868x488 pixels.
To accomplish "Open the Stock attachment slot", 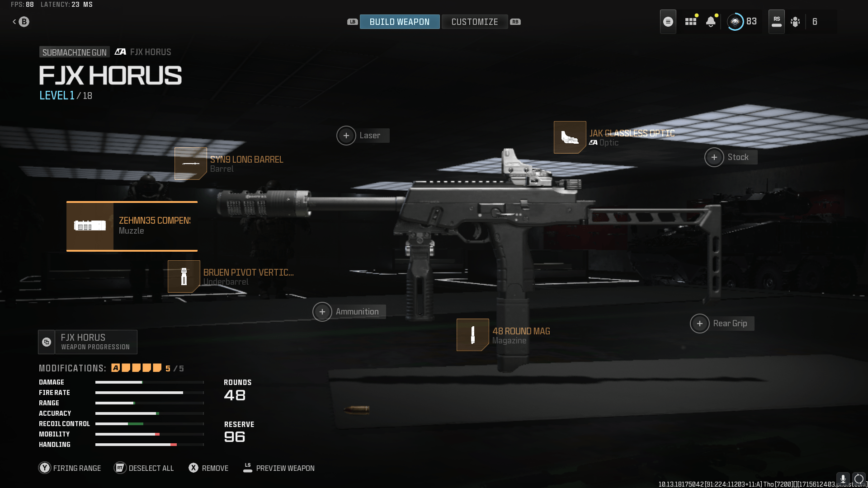I will (x=713, y=157).
